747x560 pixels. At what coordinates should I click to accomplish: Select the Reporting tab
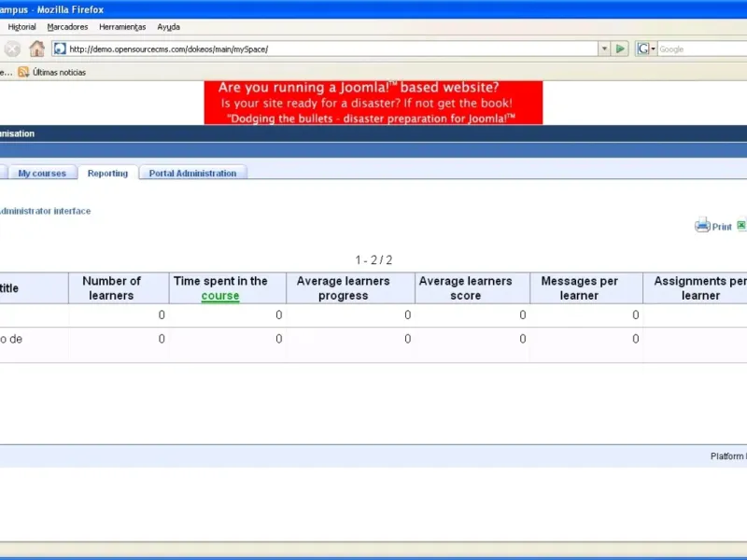[x=107, y=173]
